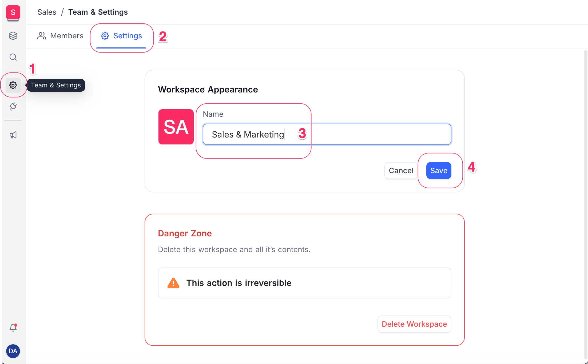Select the Settings tab

121,36
